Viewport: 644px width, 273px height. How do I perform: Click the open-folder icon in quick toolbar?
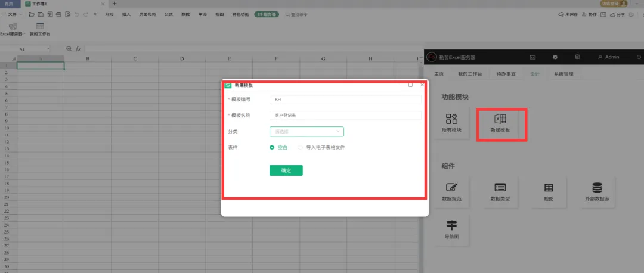tap(31, 14)
